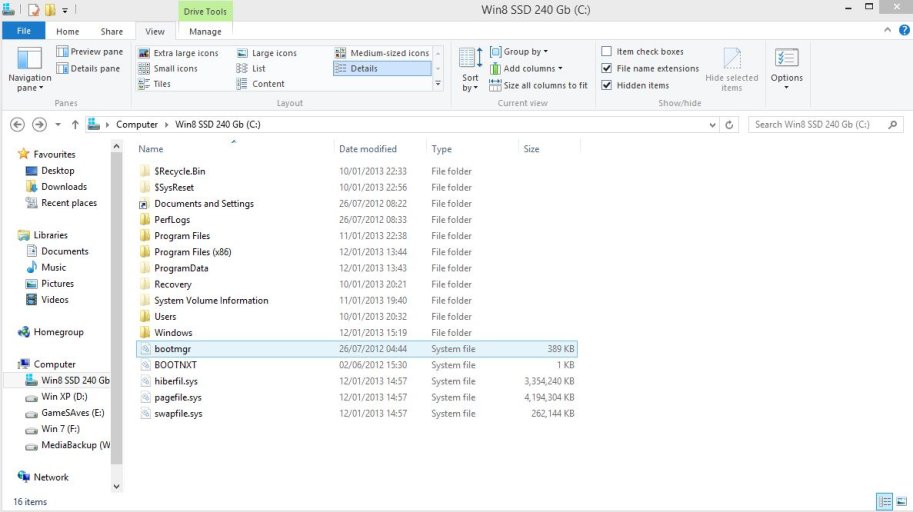Switch to Content layout
Viewport: 913px width, 512px height.
tap(260, 84)
